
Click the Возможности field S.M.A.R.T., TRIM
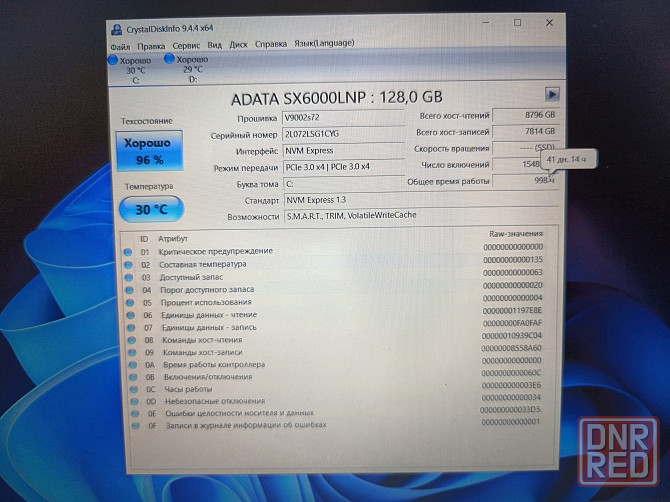pos(421,216)
